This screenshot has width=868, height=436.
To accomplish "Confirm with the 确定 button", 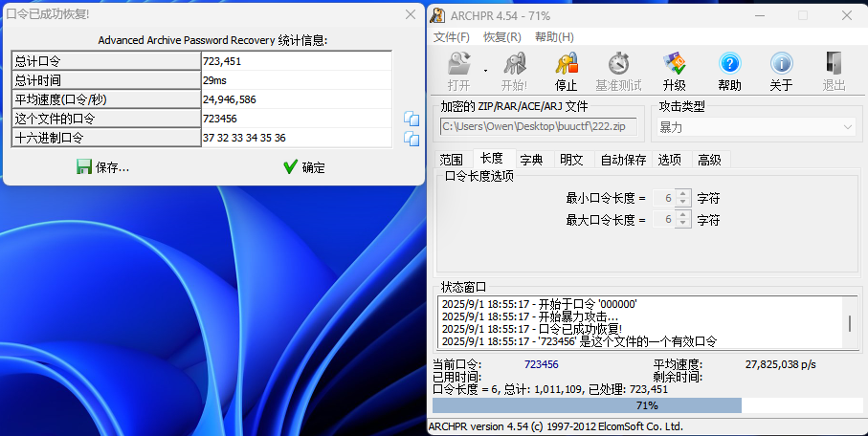I will pos(304,167).
